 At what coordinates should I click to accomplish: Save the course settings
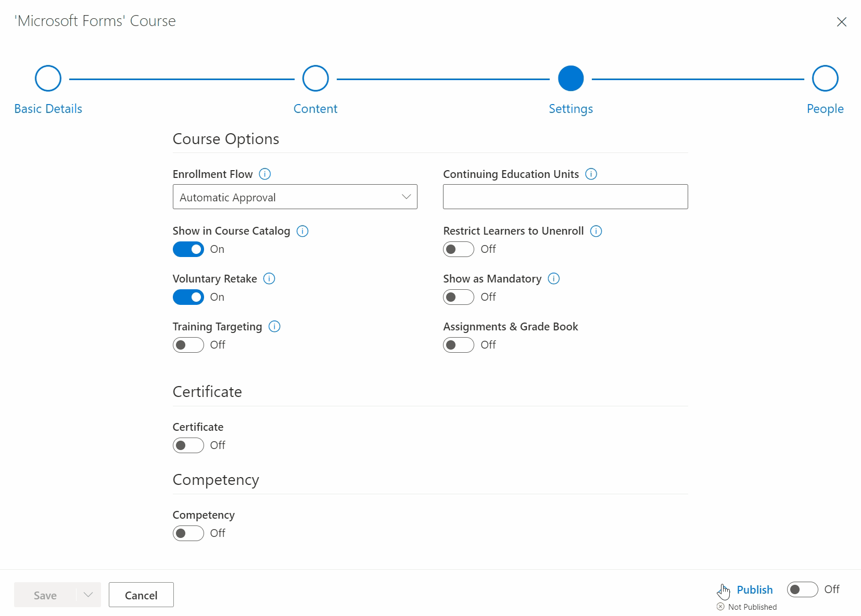pyautogui.click(x=44, y=595)
